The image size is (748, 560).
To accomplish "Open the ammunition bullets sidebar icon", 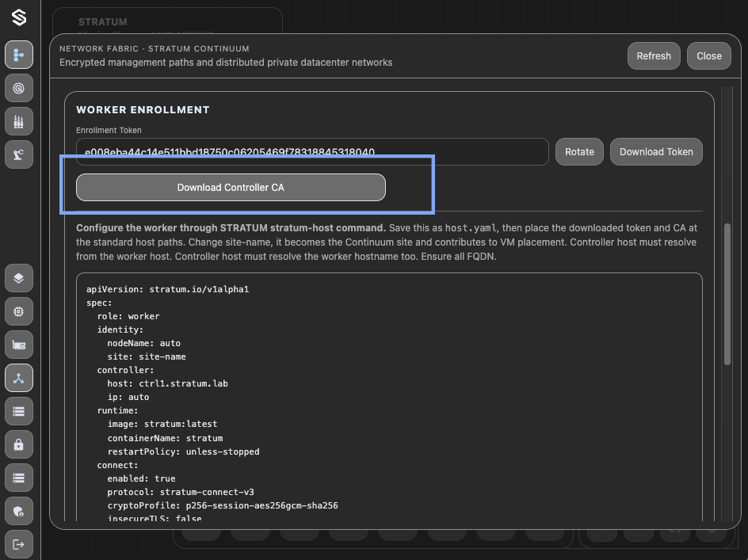I will (x=19, y=122).
